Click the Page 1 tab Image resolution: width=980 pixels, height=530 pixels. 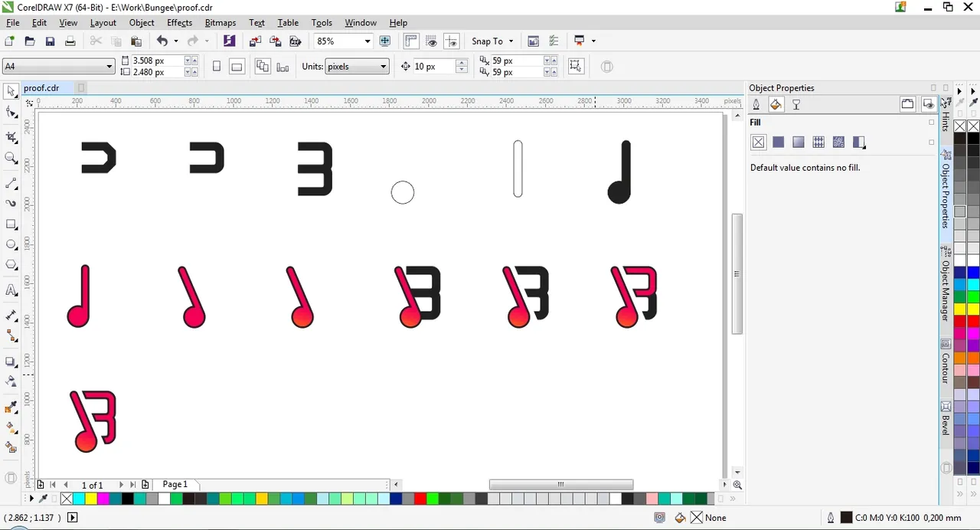tap(175, 484)
